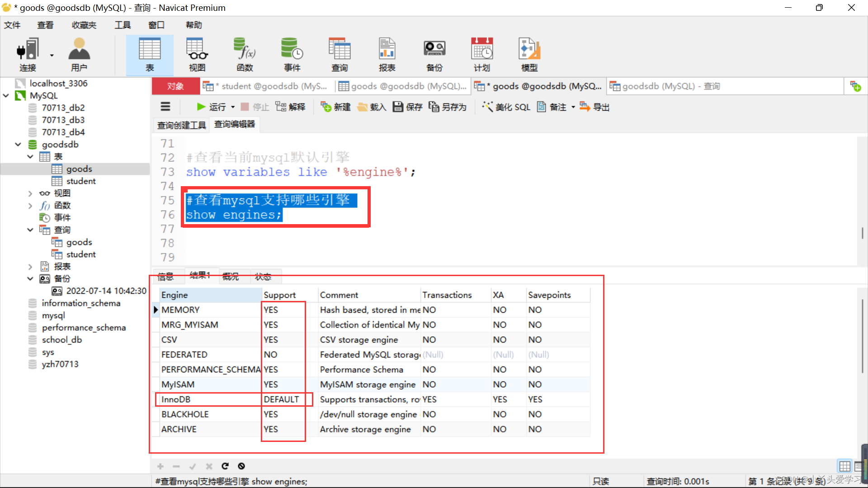868x488 pixels.
Task: Open the 函数 functions section
Action: click(245, 55)
